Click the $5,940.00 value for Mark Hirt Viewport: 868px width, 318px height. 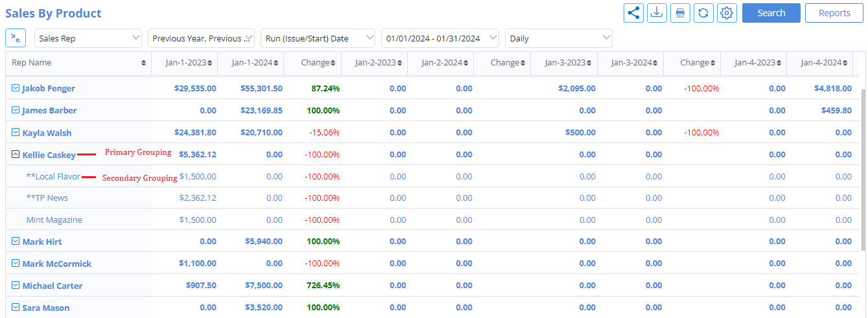(264, 241)
